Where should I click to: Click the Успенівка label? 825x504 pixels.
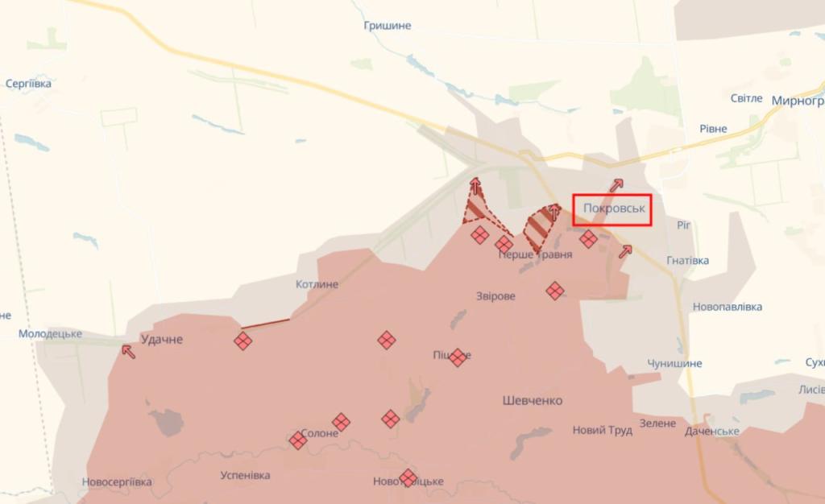tap(245, 475)
